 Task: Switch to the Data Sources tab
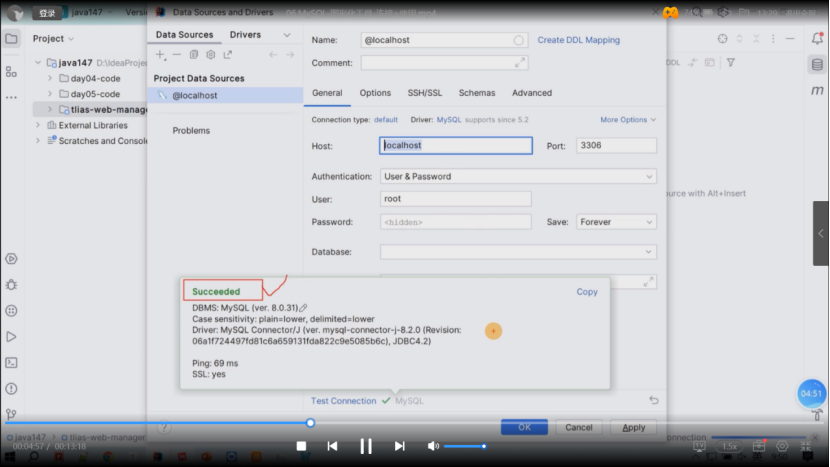(184, 34)
